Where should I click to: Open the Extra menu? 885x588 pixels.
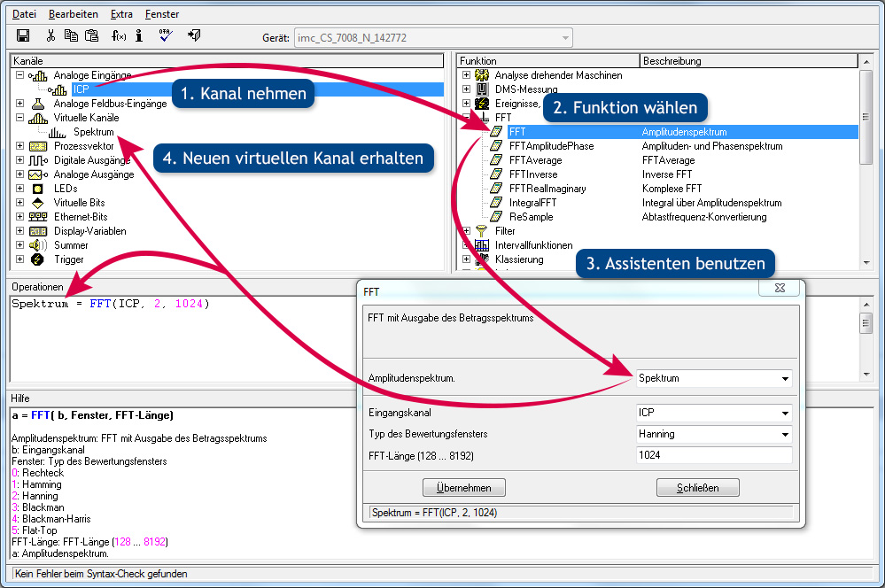(122, 14)
